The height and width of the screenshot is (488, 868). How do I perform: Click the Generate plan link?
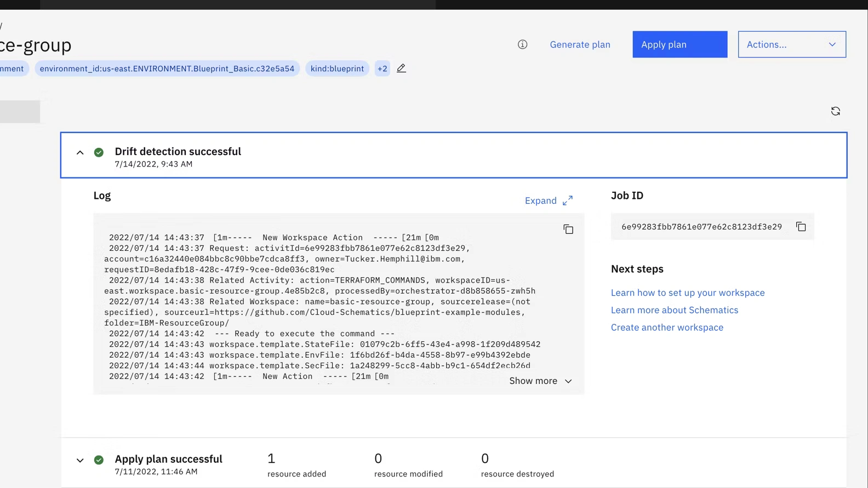[580, 44]
